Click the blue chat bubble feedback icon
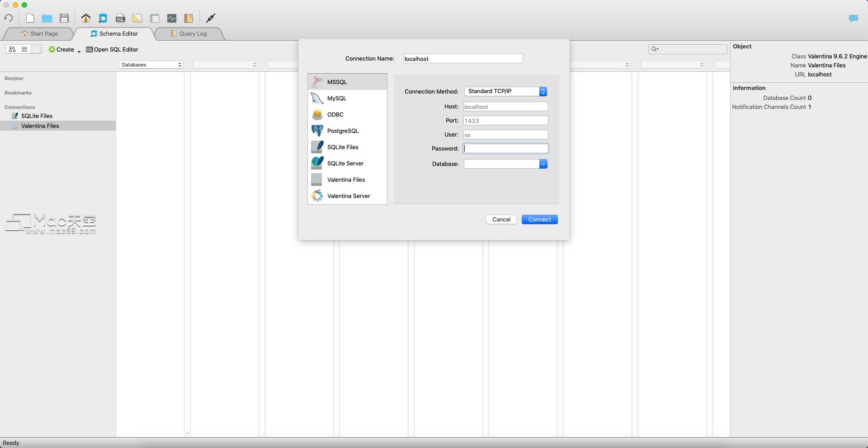Screen dimensions: 868x448 (x=854, y=19)
